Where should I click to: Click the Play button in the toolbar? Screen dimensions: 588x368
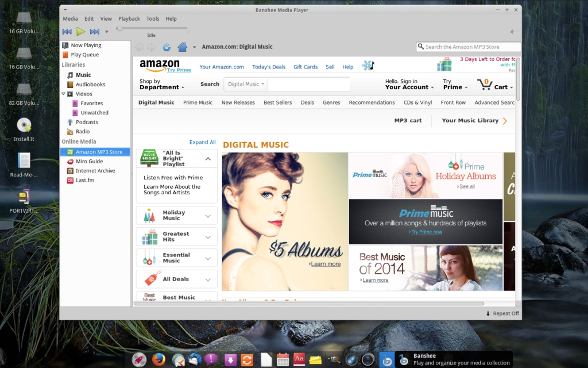(x=81, y=32)
